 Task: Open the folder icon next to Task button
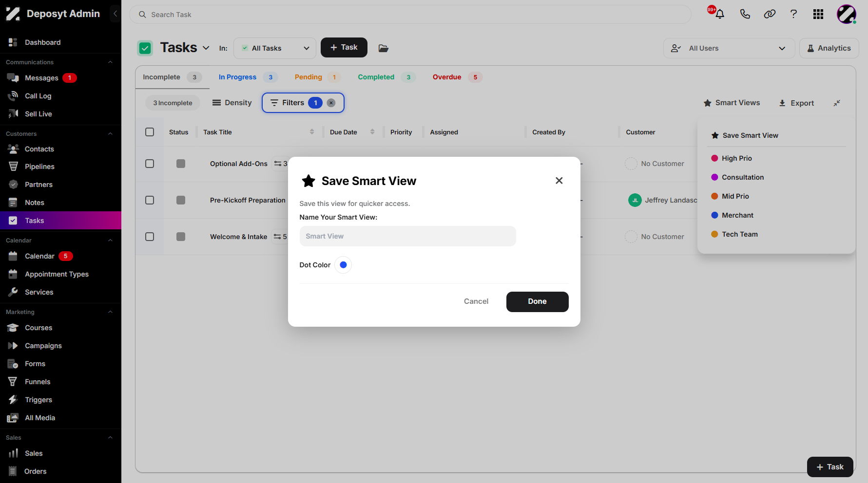pyautogui.click(x=384, y=48)
